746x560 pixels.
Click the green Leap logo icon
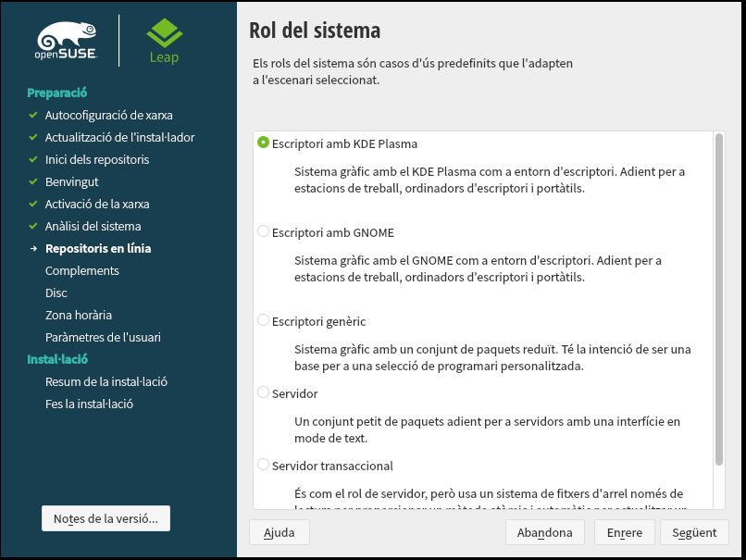(164, 33)
